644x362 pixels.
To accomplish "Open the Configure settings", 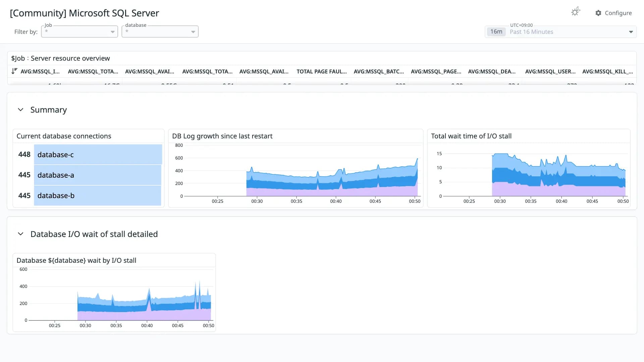I will [x=613, y=13].
